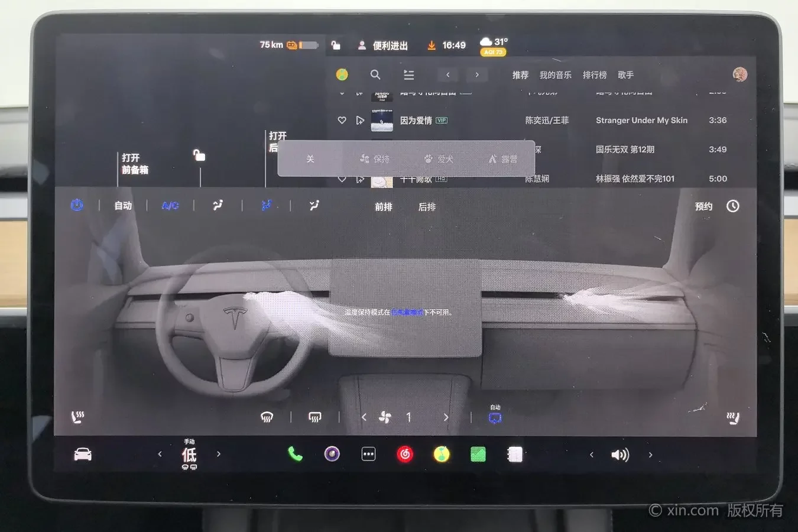Tap the fan speed icon
This screenshot has height=532, width=798.
pyautogui.click(x=385, y=417)
